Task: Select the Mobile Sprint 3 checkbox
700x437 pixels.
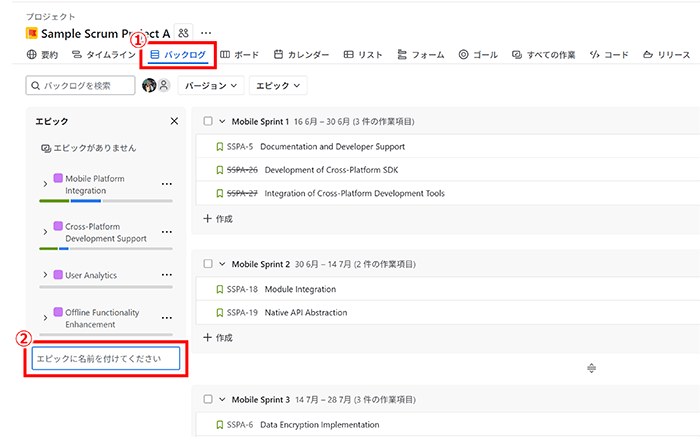Action: 208,400
